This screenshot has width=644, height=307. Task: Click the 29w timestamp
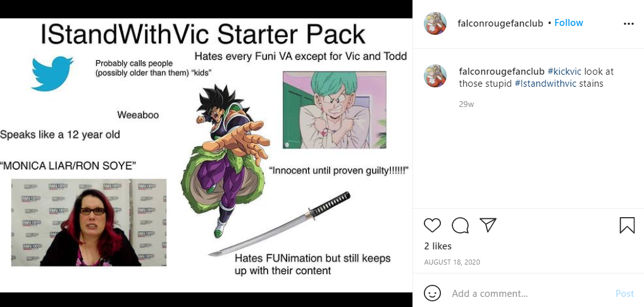[466, 104]
